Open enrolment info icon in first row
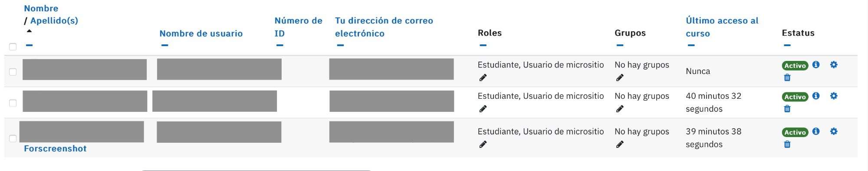The width and height of the screenshot is (868, 171). (x=816, y=65)
